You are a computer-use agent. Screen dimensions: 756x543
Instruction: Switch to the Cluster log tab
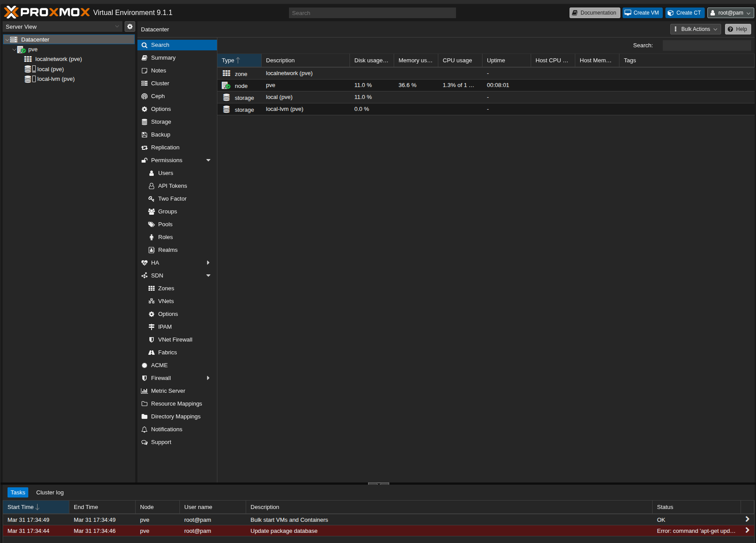(50, 493)
